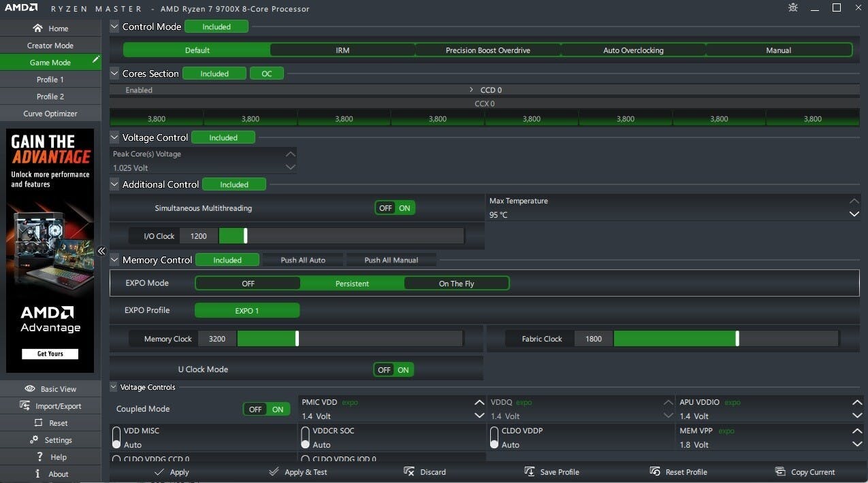Toggle the VDD MISC Auto switch
The width and height of the screenshot is (868, 483).
click(116, 437)
